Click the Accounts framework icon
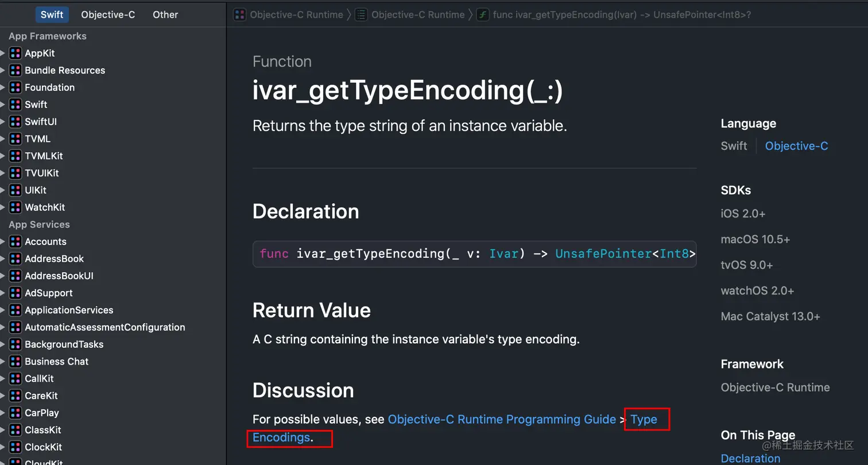This screenshot has width=868, height=465. [x=15, y=242]
